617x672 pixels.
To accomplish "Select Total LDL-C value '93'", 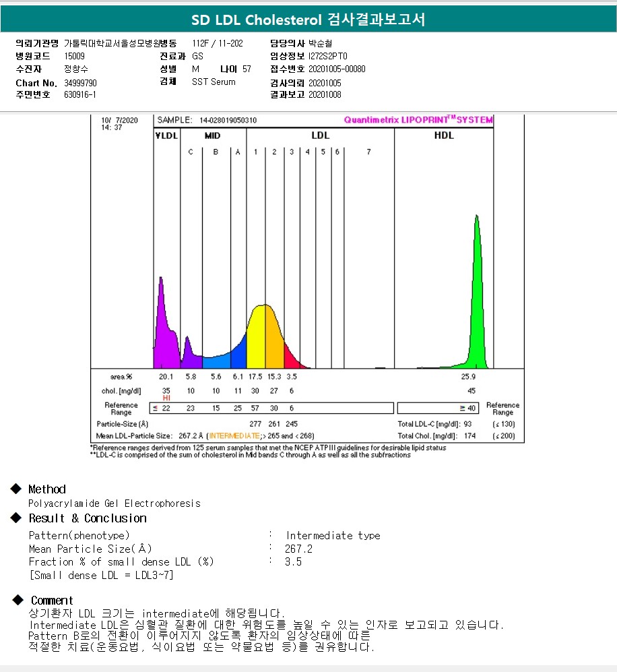I will coord(467,424).
